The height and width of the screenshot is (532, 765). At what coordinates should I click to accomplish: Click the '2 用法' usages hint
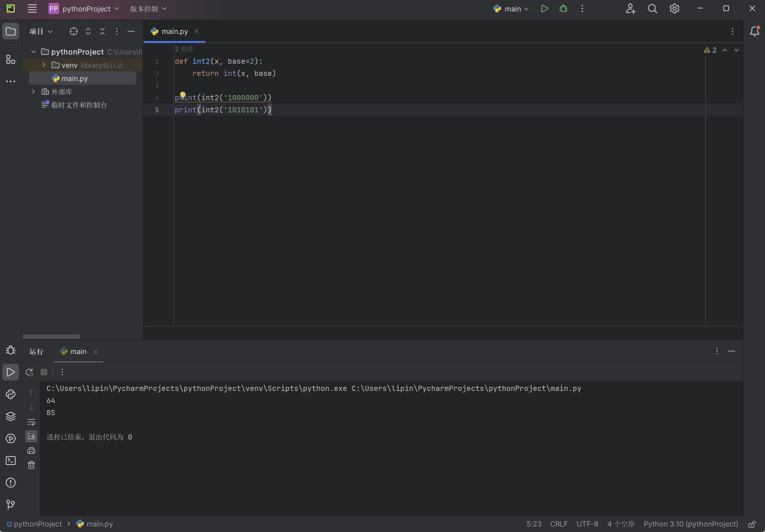point(184,49)
